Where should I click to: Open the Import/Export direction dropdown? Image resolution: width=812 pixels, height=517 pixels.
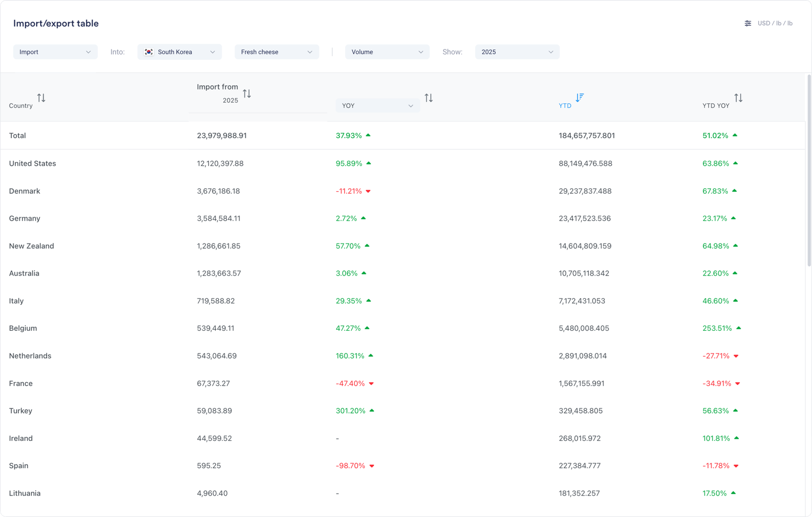pos(55,52)
